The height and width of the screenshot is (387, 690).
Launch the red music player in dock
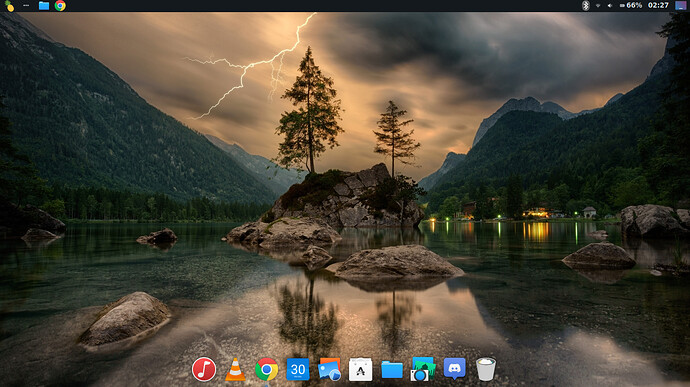pyautogui.click(x=204, y=369)
